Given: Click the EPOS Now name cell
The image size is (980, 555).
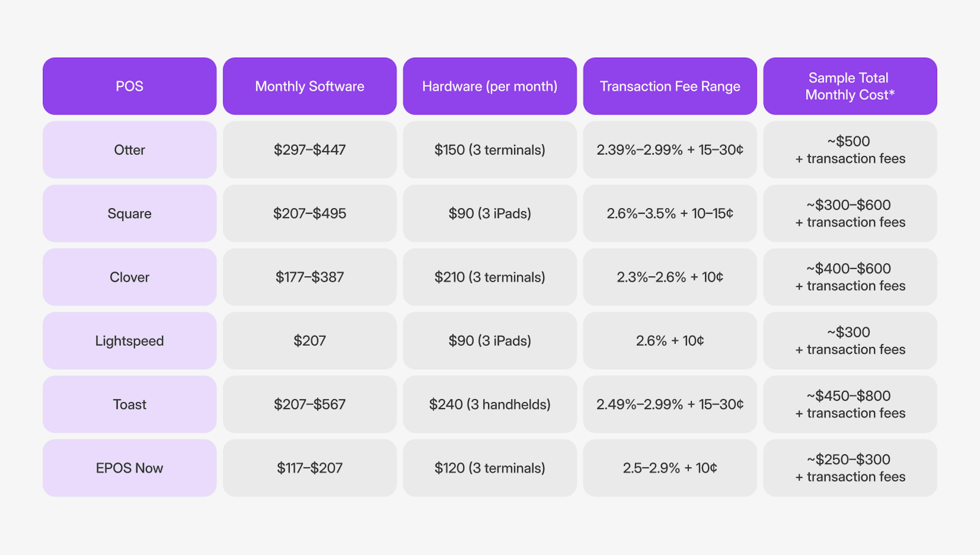Looking at the screenshot, I should click(130, 468).
